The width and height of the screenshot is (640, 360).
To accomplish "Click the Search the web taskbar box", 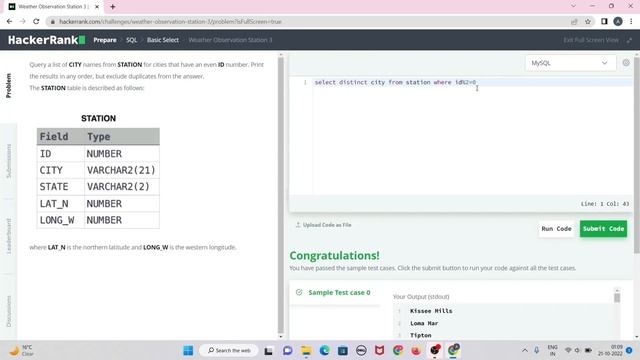I will tap(229, 350).
